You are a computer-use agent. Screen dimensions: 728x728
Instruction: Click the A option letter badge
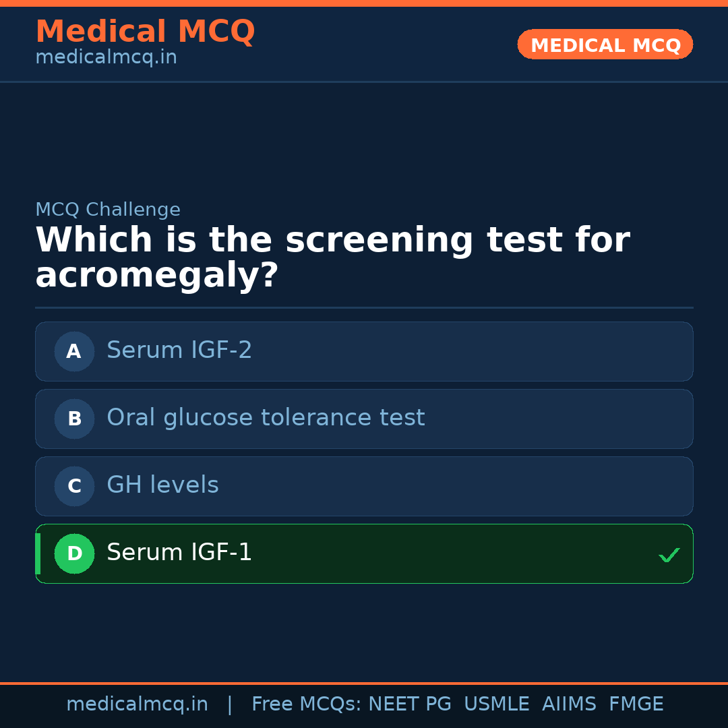[x=74, y=351]
